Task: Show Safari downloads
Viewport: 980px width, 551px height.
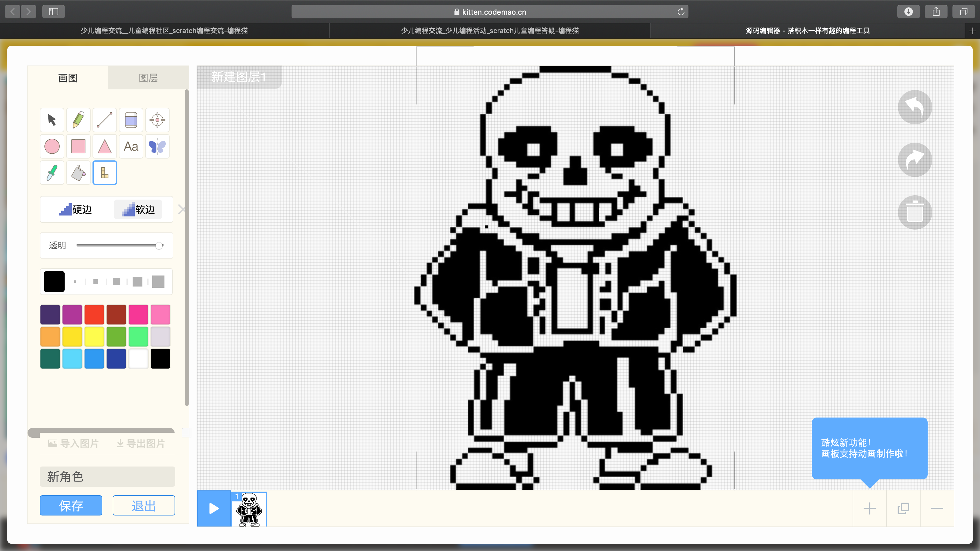Action: click(x=908, y=12)
